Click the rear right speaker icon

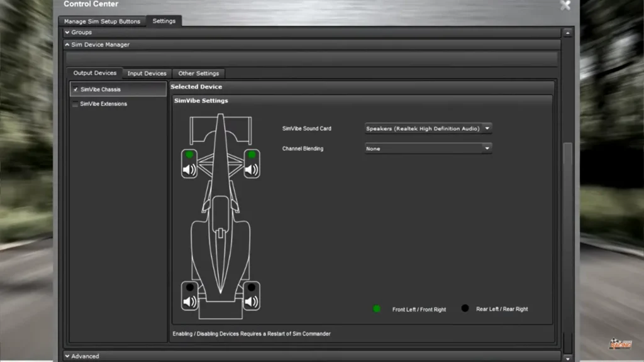pos(252,302)
